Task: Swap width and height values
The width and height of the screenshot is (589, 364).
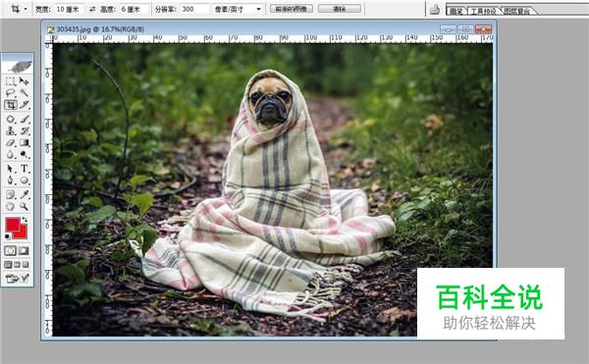Action: pyautogui.click(x=92, y=10)
